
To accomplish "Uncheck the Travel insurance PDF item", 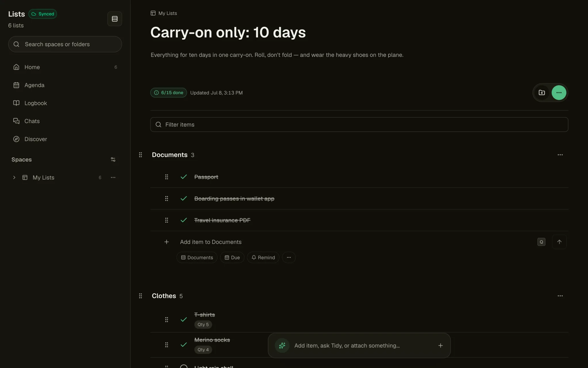I will click(x=184, y=220).
